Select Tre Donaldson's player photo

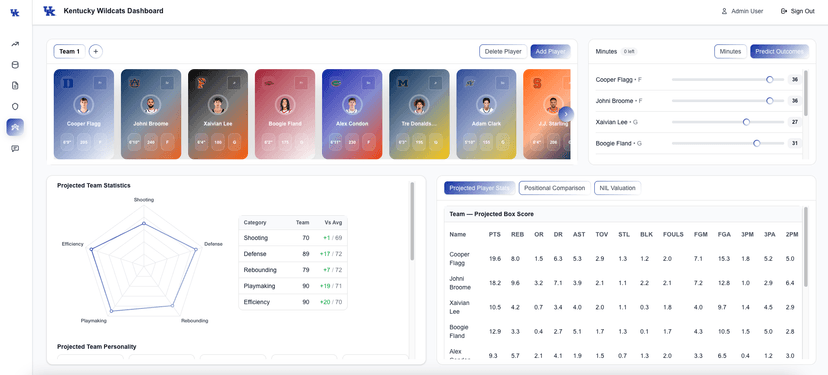click(x=419, y=105)
